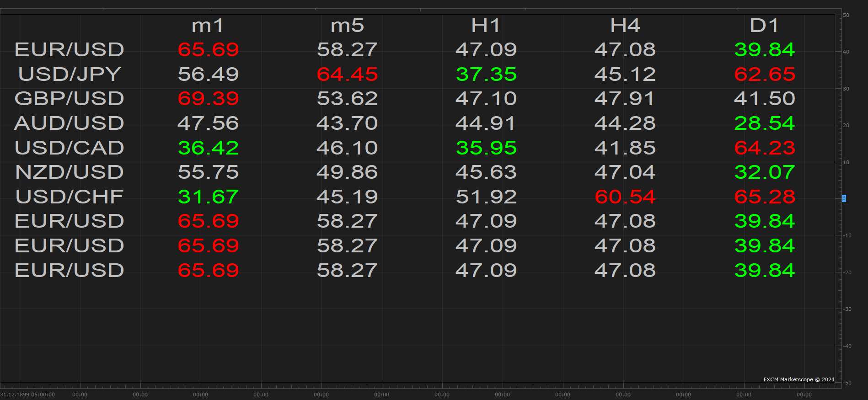This screenshot has width=868, height=400.
Task: Click USD/JPY H4 value 45.12
Action: point(625,75)
